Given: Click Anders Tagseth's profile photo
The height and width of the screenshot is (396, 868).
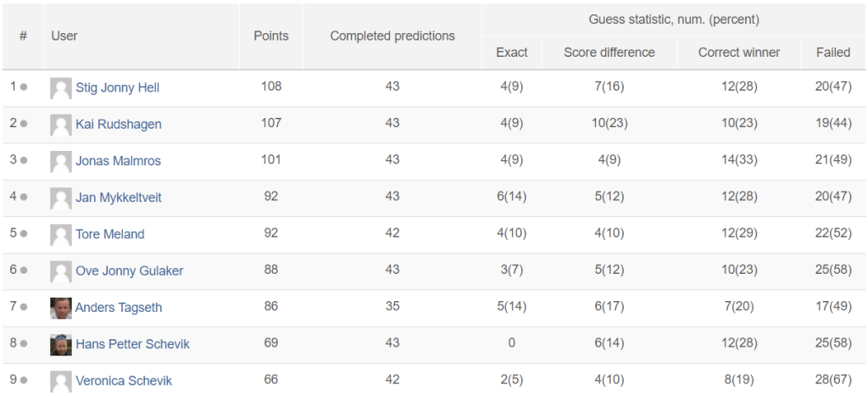Looking at the screenshot, I should click(61, 307).
